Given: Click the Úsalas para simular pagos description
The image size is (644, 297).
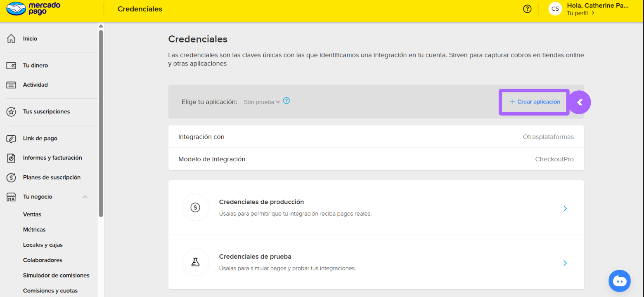Looking at the screenshot, I should pyautogui.click(x=287, y=269).
